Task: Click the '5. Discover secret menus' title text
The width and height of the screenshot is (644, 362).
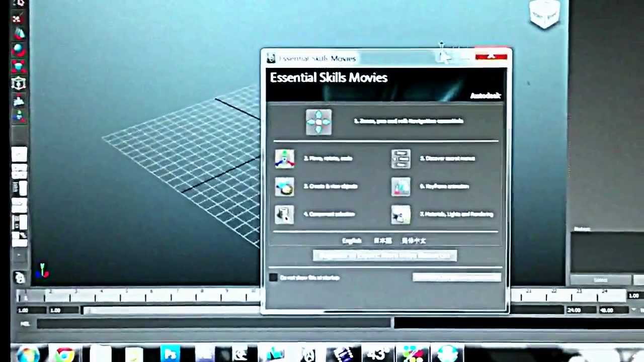Action: 447,158
